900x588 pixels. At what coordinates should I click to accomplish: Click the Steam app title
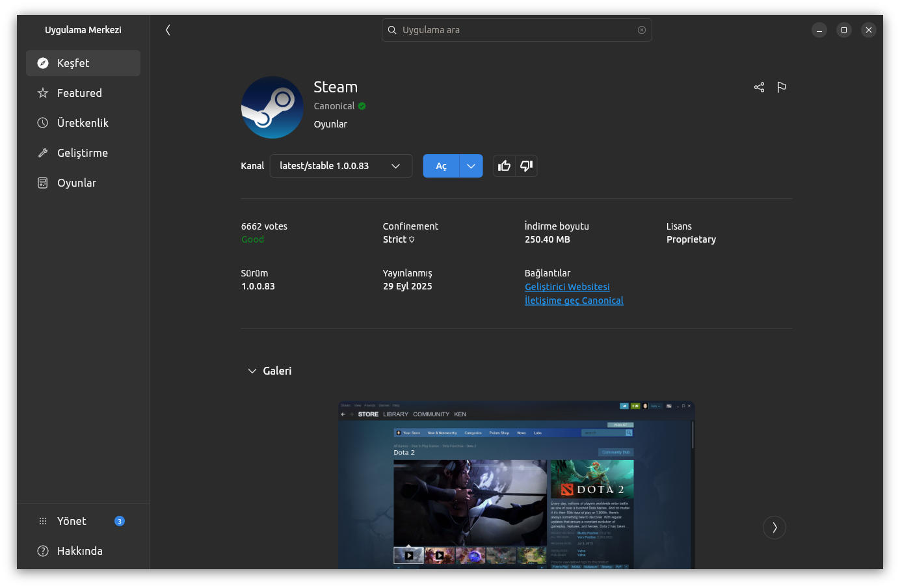pyautogui.click(x=336, y=87)
